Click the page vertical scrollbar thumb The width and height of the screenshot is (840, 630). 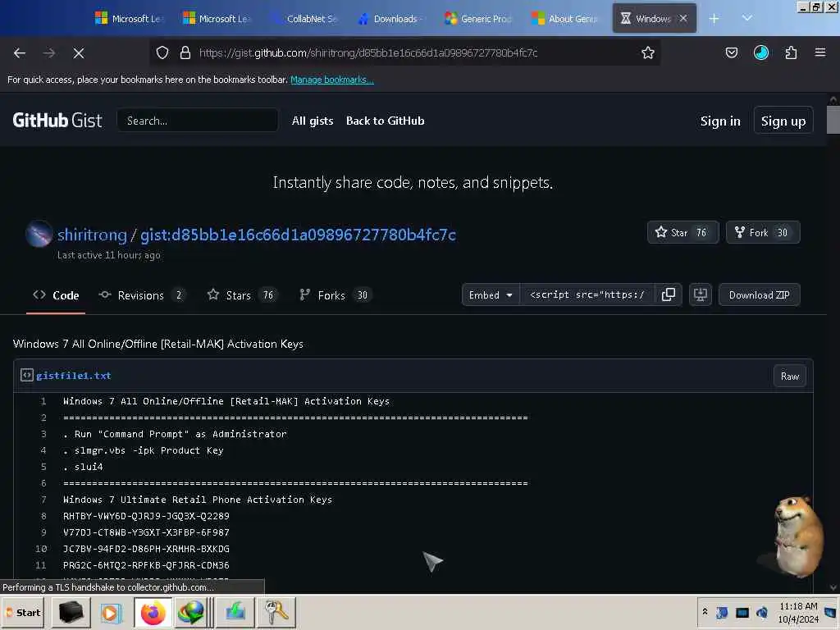pos(833,120)
